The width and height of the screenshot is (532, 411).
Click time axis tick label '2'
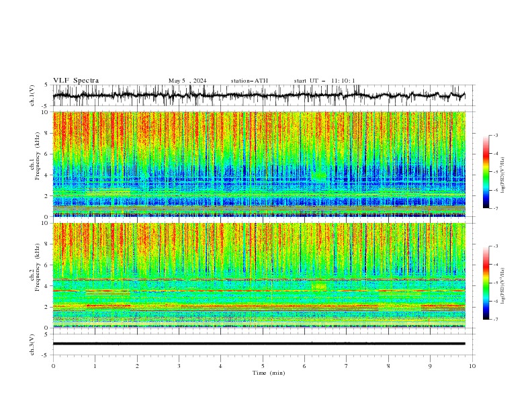(x=137, y=366)
